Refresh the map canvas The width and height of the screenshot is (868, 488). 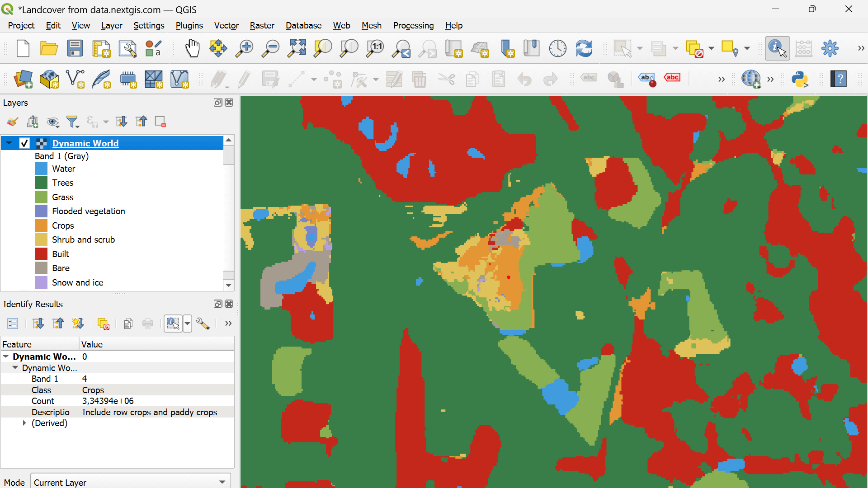click(x=584, y=48)
